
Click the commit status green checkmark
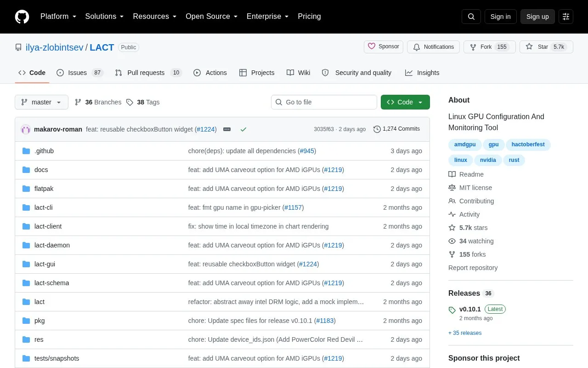pos(243,129)
